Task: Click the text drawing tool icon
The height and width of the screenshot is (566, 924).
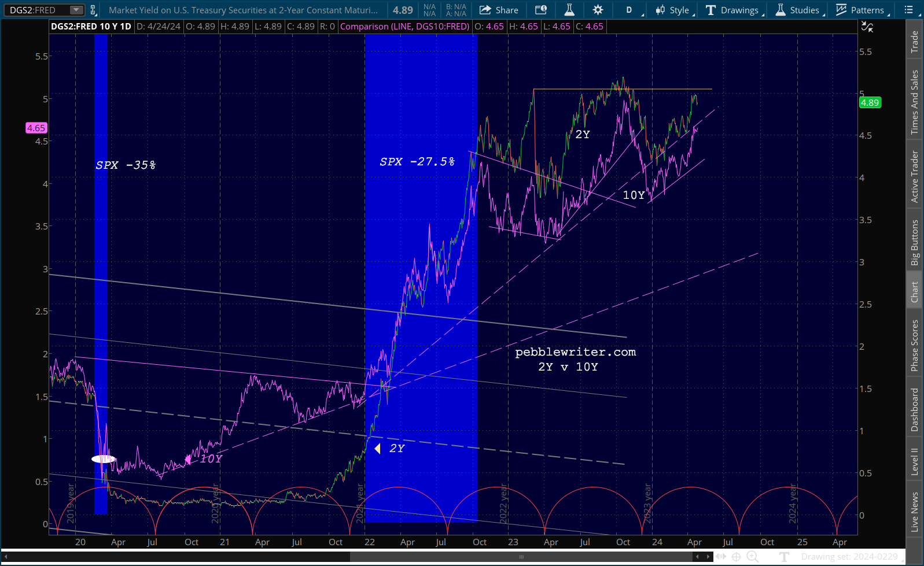Action: click(x=785, y=557)
